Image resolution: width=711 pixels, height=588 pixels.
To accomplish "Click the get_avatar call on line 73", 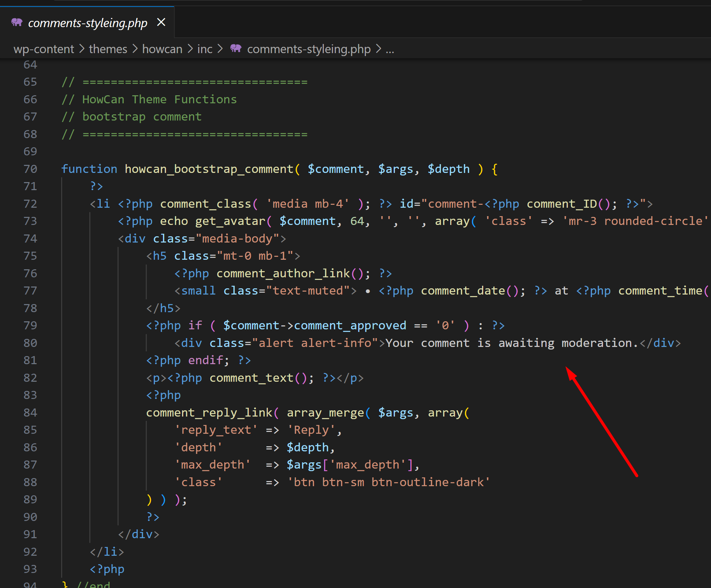I will tap(230, 221).
